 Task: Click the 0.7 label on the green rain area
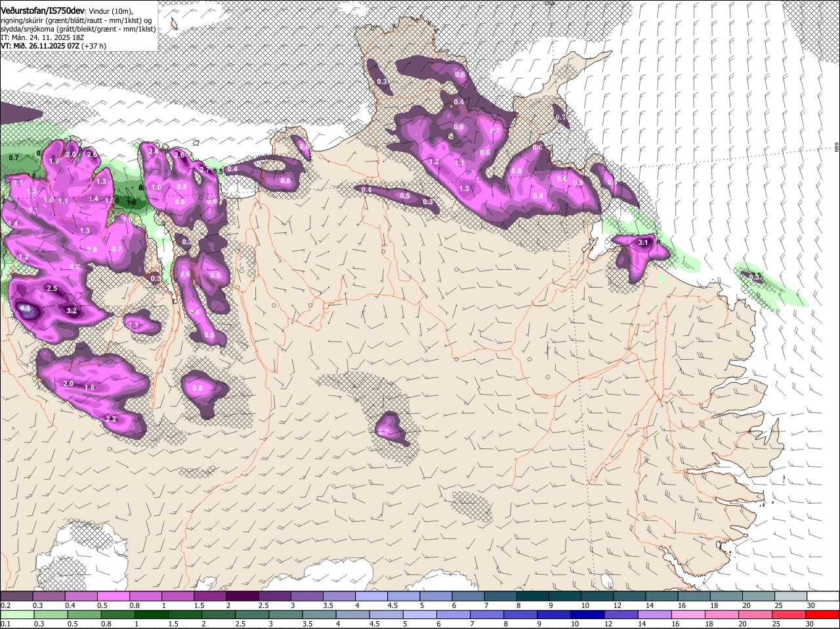(x=14, y=158)
